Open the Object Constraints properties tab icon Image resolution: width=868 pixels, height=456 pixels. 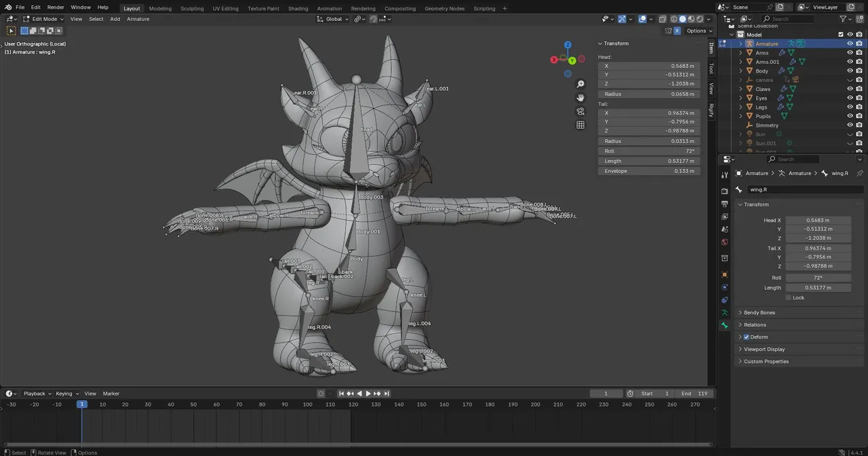(x=725, y=300)
